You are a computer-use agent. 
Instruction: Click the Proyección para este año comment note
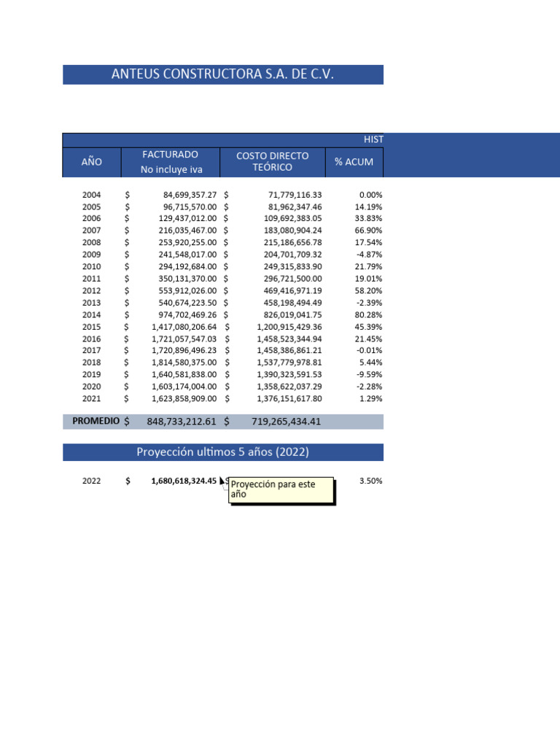281,489
